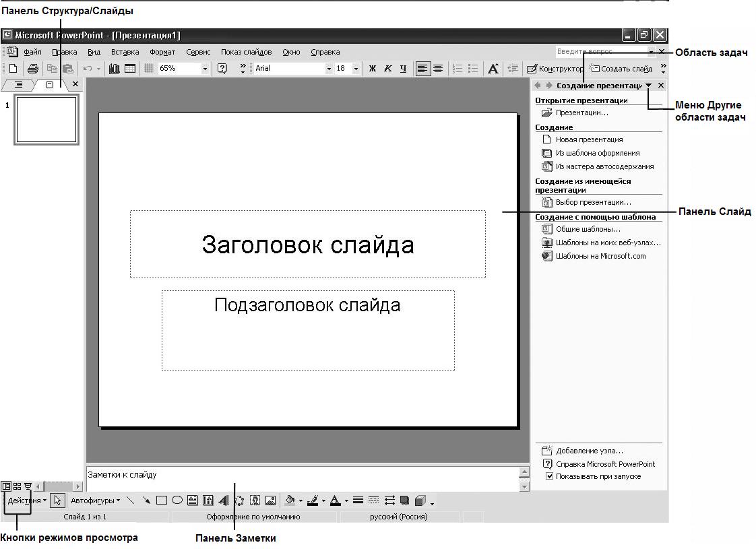Open the Файл menu
The width and height of the screenshot is (756, 549).
[x=32, y=52]
